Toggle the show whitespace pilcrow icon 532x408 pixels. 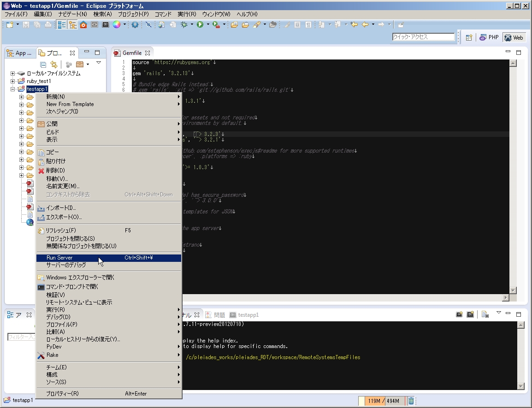(x=308, y=24)
